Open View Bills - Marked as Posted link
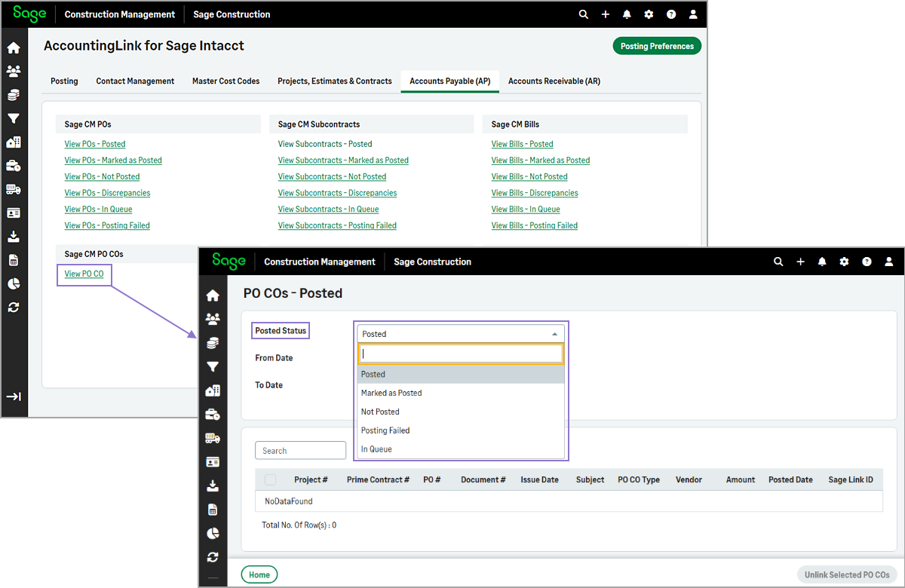 pyautogui.click(x=541, y=161)
